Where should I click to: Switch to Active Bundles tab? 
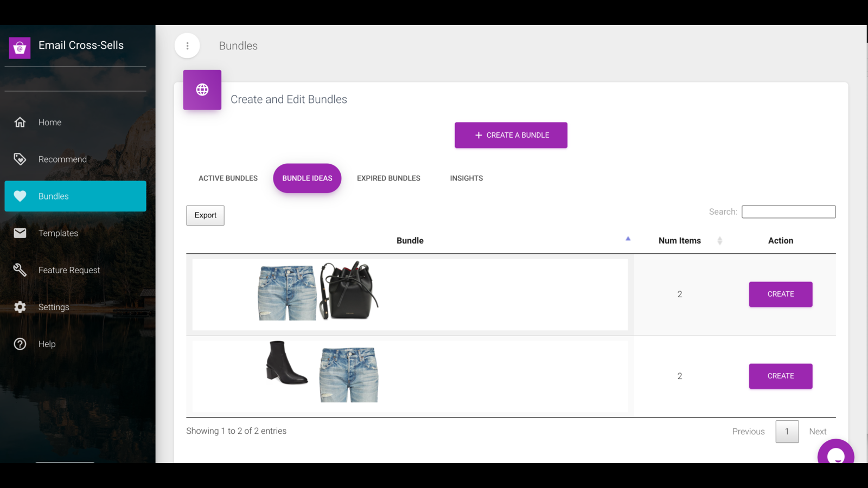point(228,178)
